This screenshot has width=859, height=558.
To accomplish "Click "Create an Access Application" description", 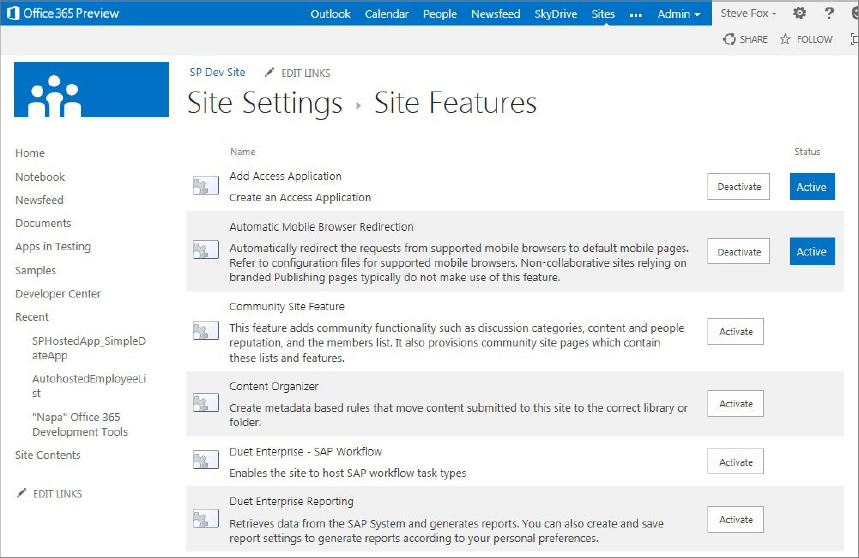I will pyautogui.click(x=300, y=197).
